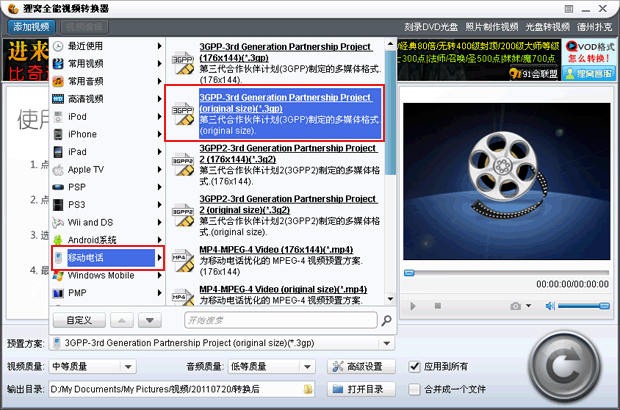The height and width of the screenshot is (410, 620).
Task: Choose 3GPP (original size) .3gp format
Action: (x=275, y=113)
